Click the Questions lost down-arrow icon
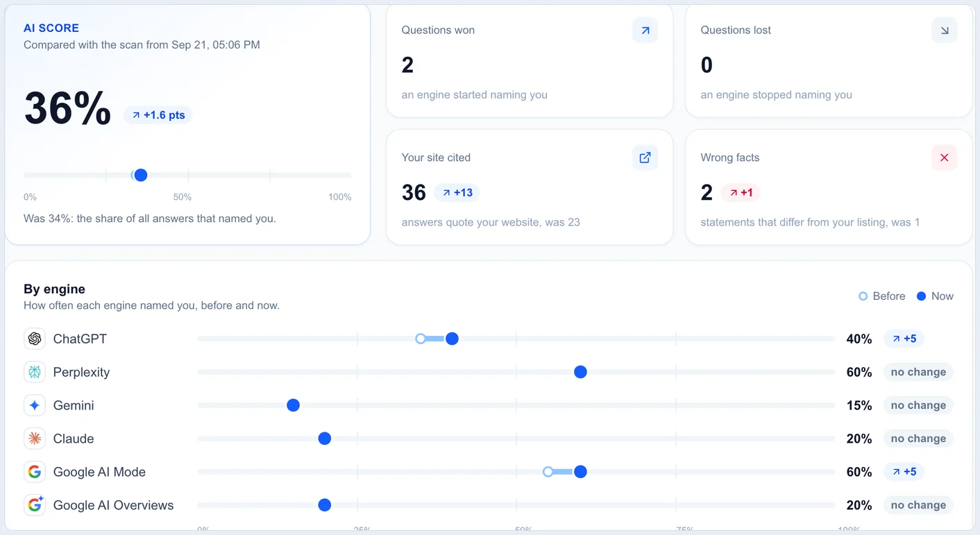This screenshot has height=535, width=980. pyautogui.click(x=944, y=31)
